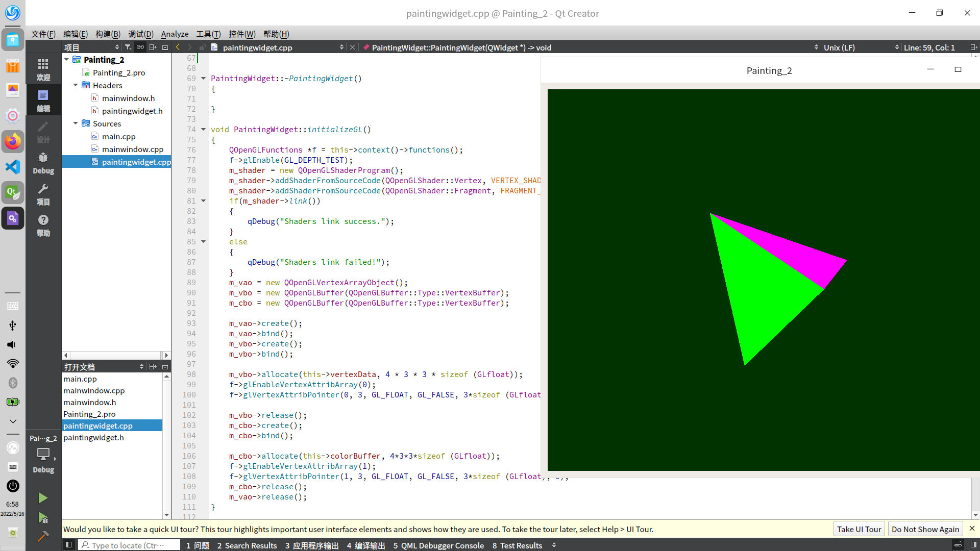Image resolution: width=980 pixels, height=551 pixels.
Task: Collapse the Headers folder in project tree
Action: point(76,85)
